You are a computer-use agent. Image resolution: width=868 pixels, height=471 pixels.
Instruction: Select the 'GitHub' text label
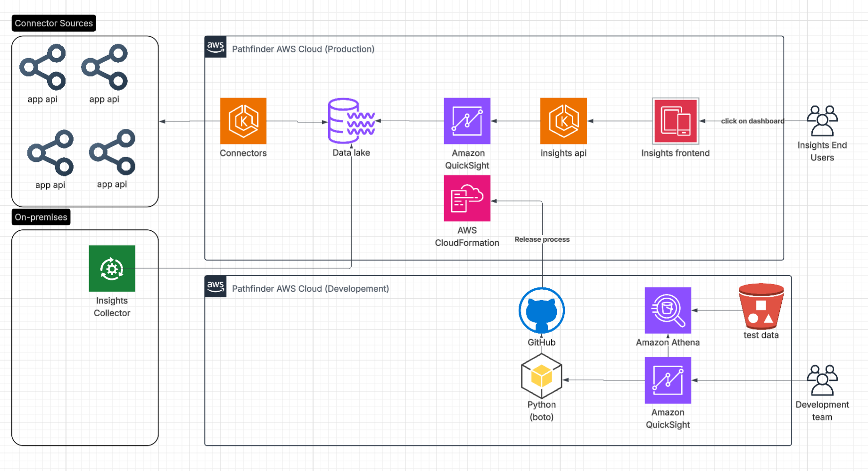(x=542, y=342)
